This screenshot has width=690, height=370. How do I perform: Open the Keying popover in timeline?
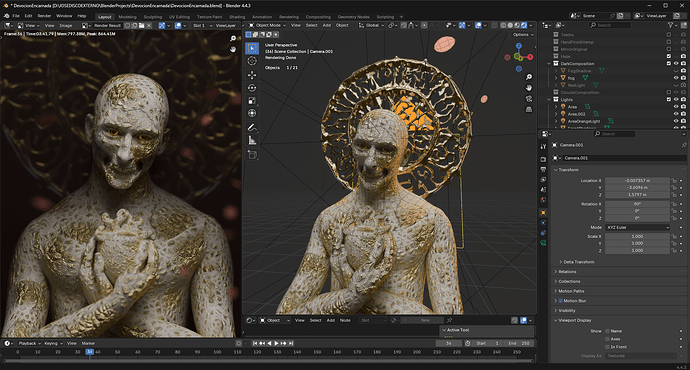pyautogui.click(x=52, y=343)
